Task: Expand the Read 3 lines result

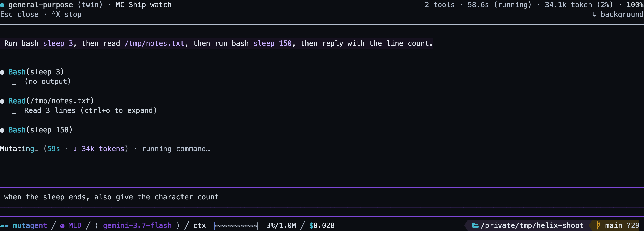Action: (90, 111)
